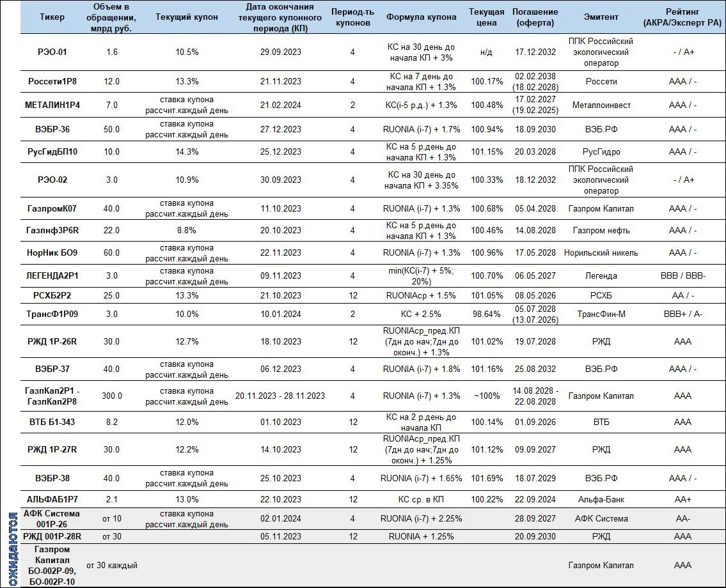Viewport: 726px width, 588px height.
Task: Select the '02.02.2038 (18.02.2028)' maturity
Action: click(535, 81)
